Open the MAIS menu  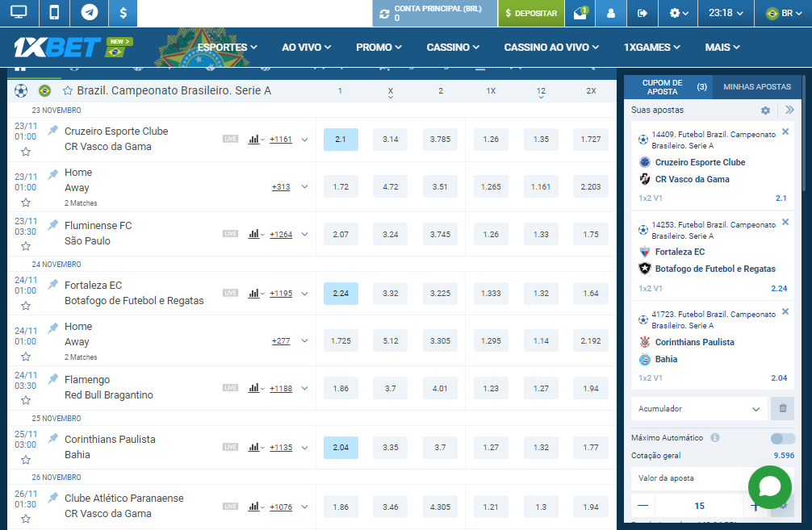[x=722, y=47]
